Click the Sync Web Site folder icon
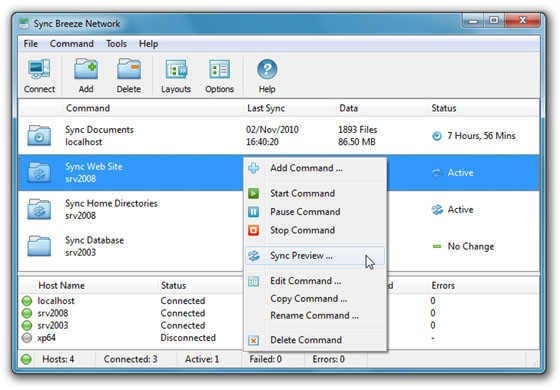560x390 pixels. coord(39,172)
